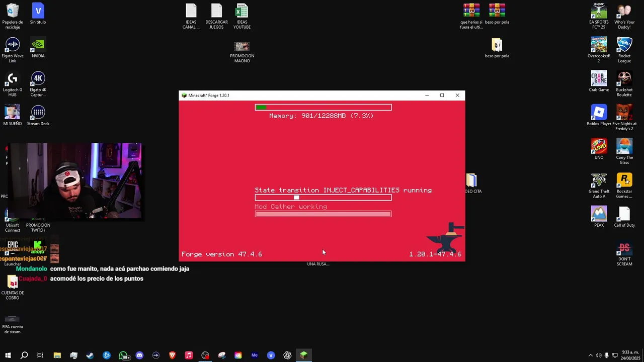Maximize the Minecraft Forge window

point(442,96)
